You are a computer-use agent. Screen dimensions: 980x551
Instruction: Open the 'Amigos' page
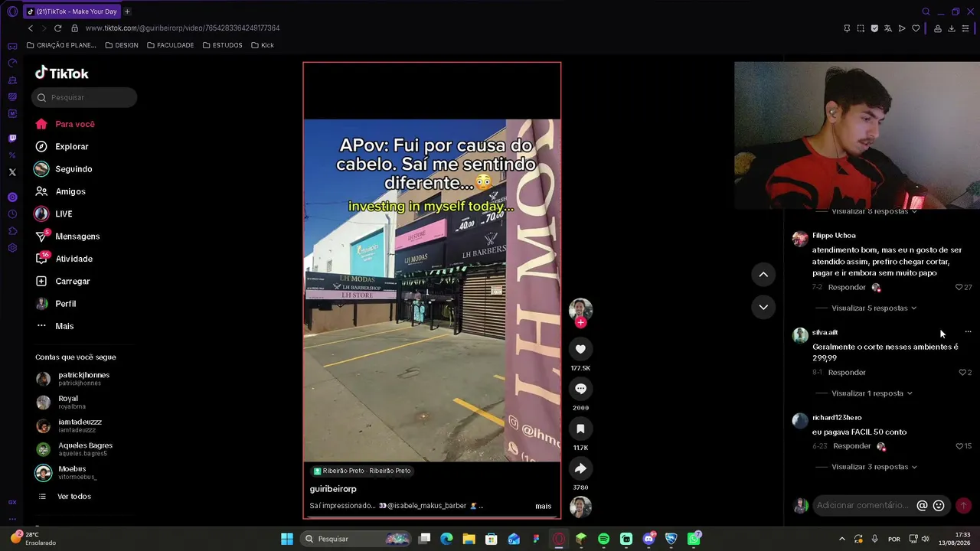70,191
